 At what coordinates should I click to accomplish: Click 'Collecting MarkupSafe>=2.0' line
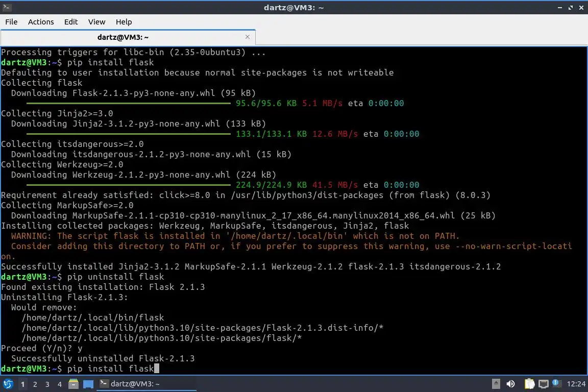pos(67,205)
